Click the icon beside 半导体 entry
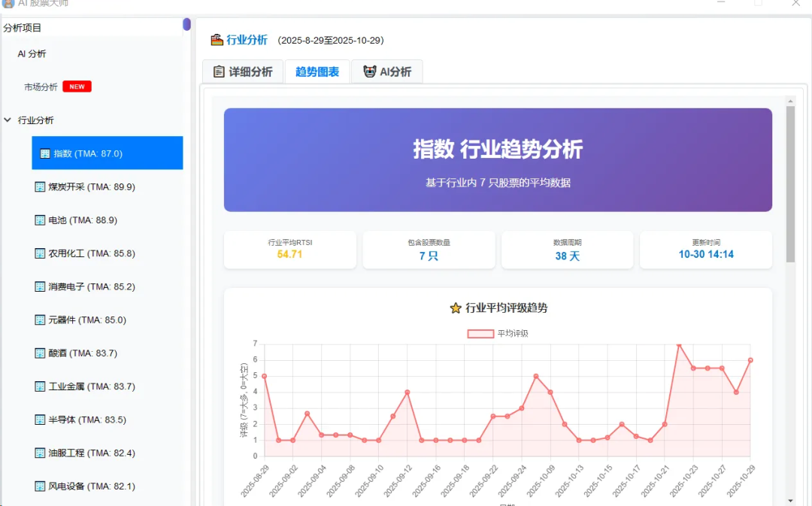Image resolution: width=812 pixels, height=506 pixels. [x=40, y=420]
